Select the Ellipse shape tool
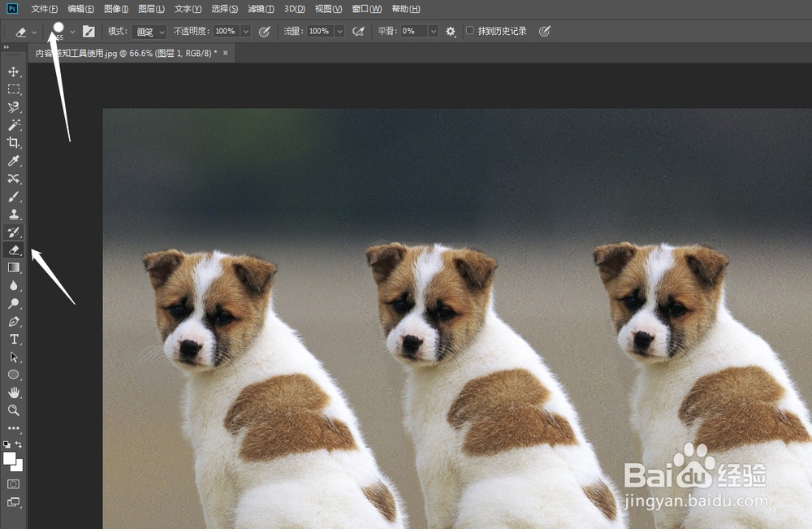812x529 pixels. [x=14, y=375]
